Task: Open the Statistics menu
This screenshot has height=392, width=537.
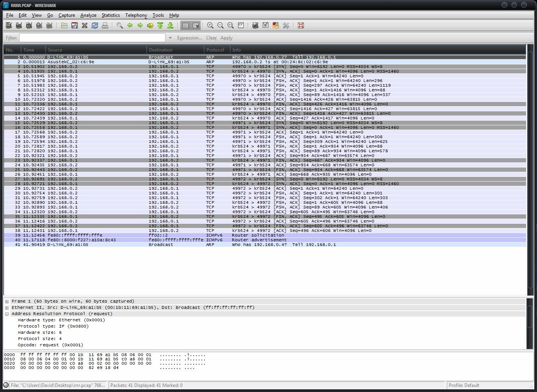Action: (111, 15)
